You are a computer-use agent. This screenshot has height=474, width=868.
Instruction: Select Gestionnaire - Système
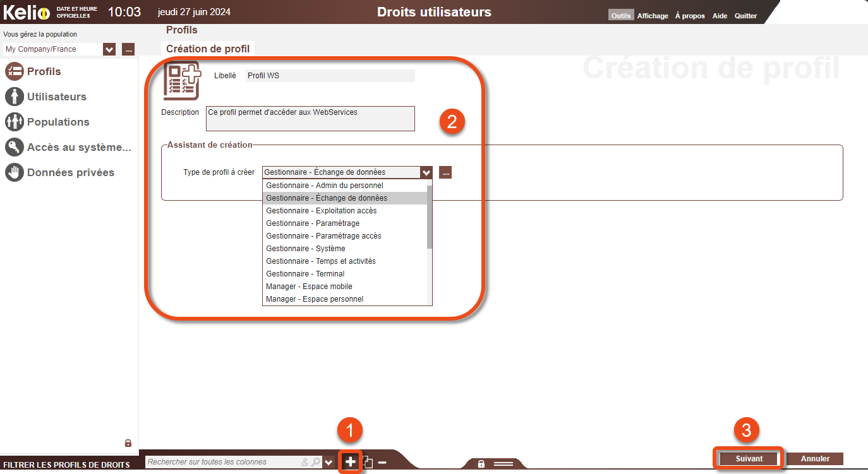[x=345, y=249]
